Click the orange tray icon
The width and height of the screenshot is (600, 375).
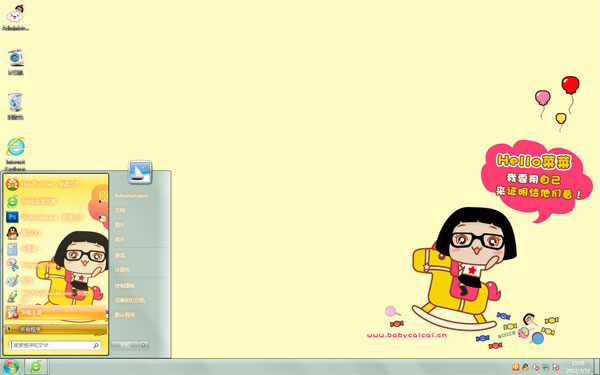[515, 367]
